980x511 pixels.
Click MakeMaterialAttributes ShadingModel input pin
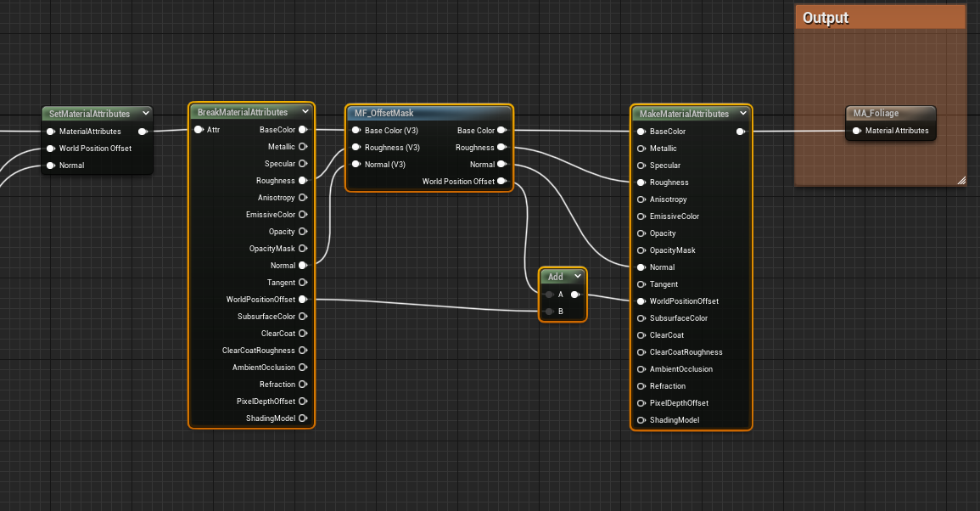pos(641,419)
